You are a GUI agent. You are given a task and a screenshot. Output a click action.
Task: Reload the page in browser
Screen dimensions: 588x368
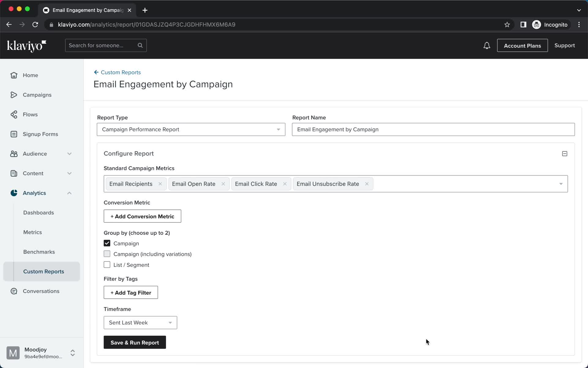click(x=35, y=25)
